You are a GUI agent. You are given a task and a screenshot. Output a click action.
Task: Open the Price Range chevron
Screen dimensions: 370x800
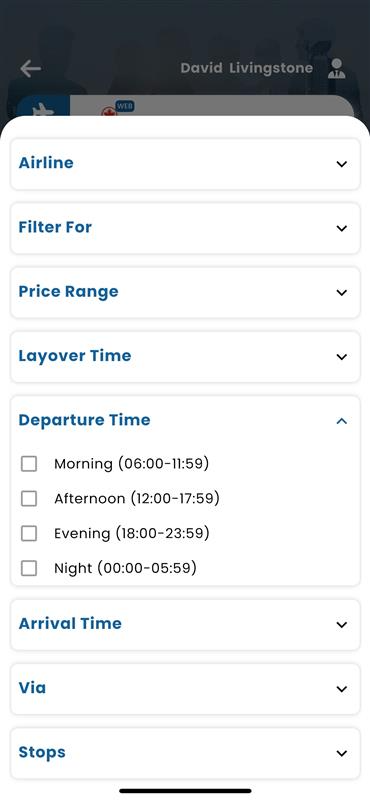click(x=341, y=292)
